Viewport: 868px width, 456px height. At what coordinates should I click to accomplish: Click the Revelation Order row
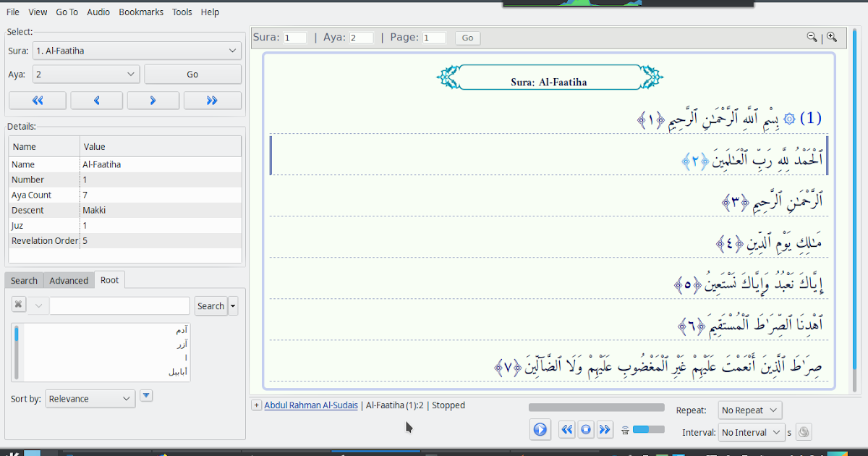(x=125, y=240)
